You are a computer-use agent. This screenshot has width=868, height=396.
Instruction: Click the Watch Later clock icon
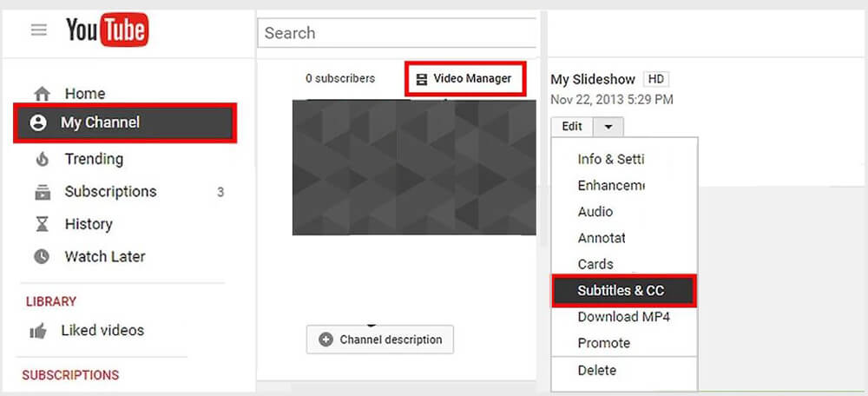pos(42,256)
